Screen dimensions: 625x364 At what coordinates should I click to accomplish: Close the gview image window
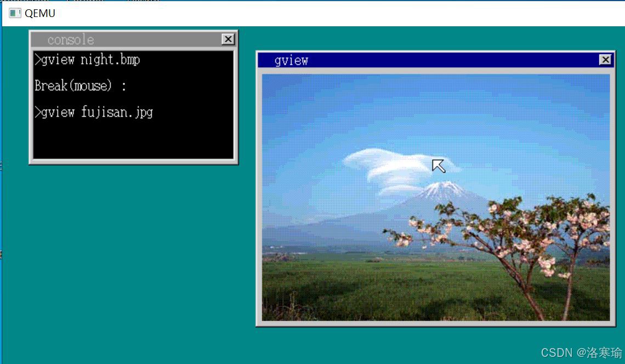tap(605, 60)
